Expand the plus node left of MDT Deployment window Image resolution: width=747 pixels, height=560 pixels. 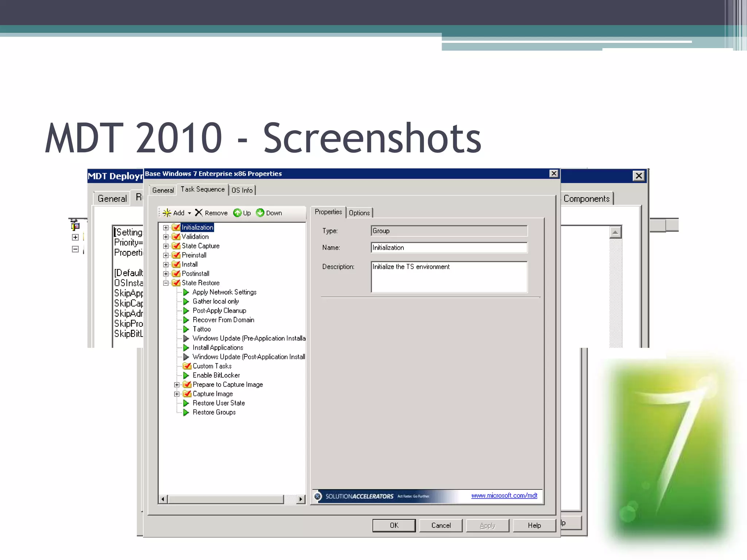[76, 237]
